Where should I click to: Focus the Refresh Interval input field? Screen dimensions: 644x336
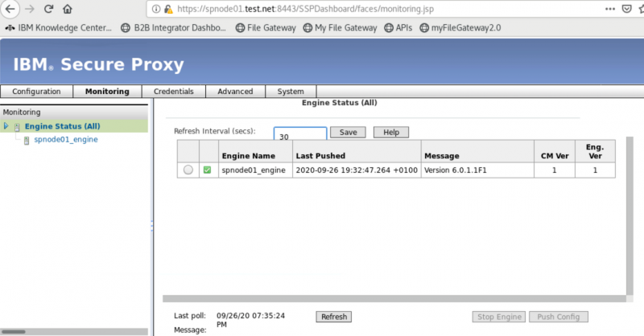pos(300,133)
